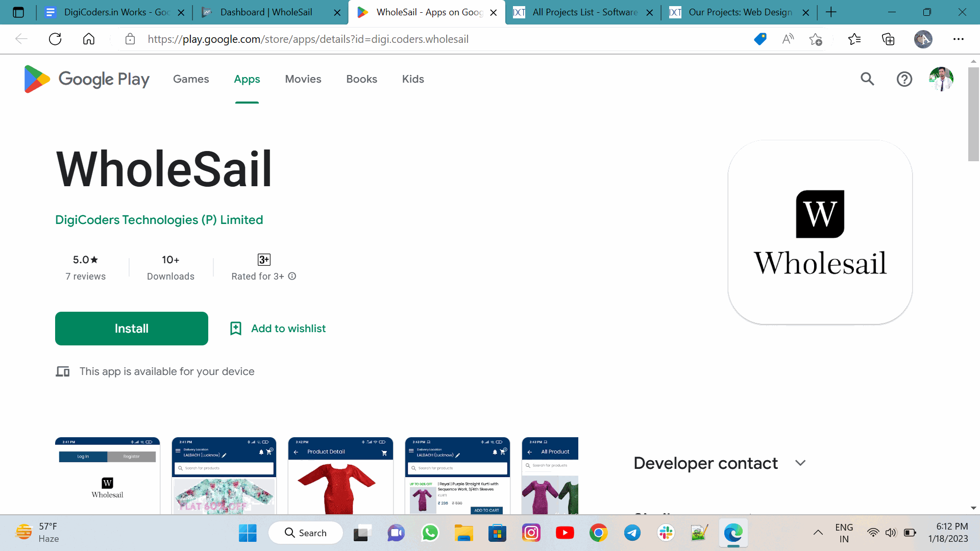
Task: Open the Help center question-mark icon
Action: point(904,79)
